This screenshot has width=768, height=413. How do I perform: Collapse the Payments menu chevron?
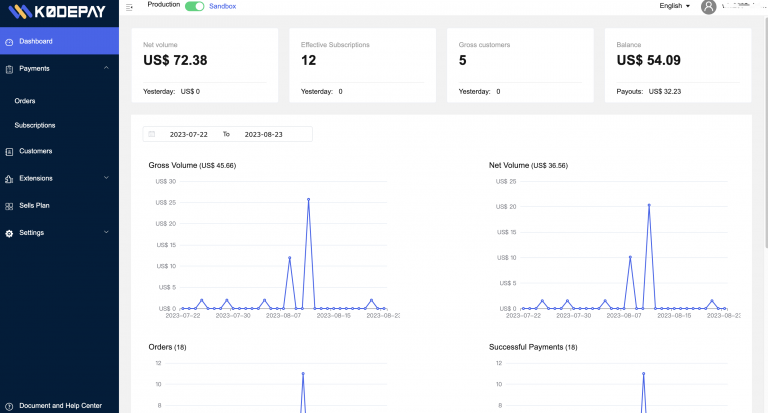point(106,68)
